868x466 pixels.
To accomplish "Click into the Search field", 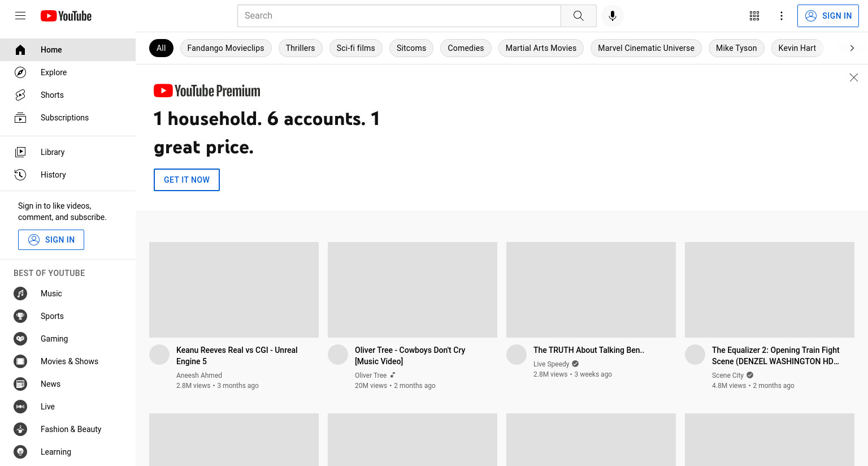I will click(399, 16).
